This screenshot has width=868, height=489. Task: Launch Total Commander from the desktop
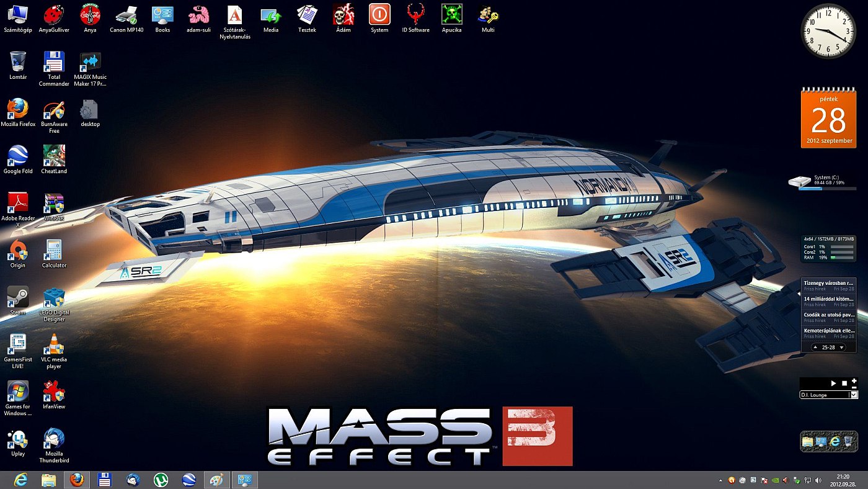pyautogui.click(x=54, y=69)
